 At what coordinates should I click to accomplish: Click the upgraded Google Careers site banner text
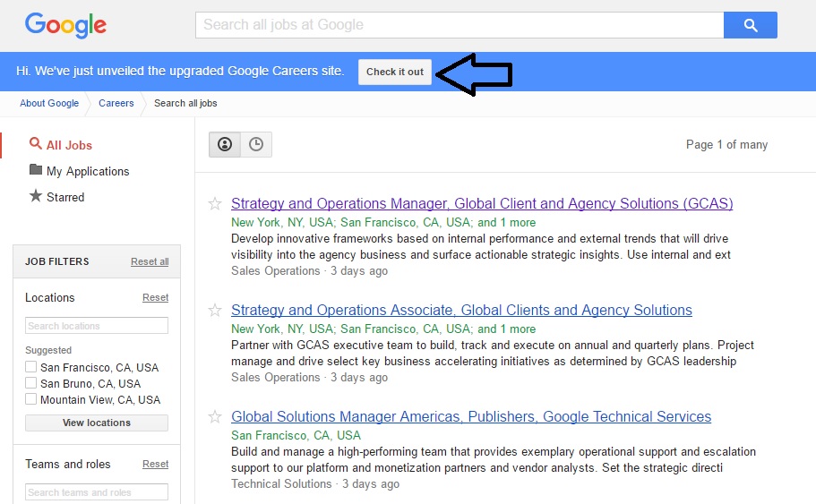point(180,71)
